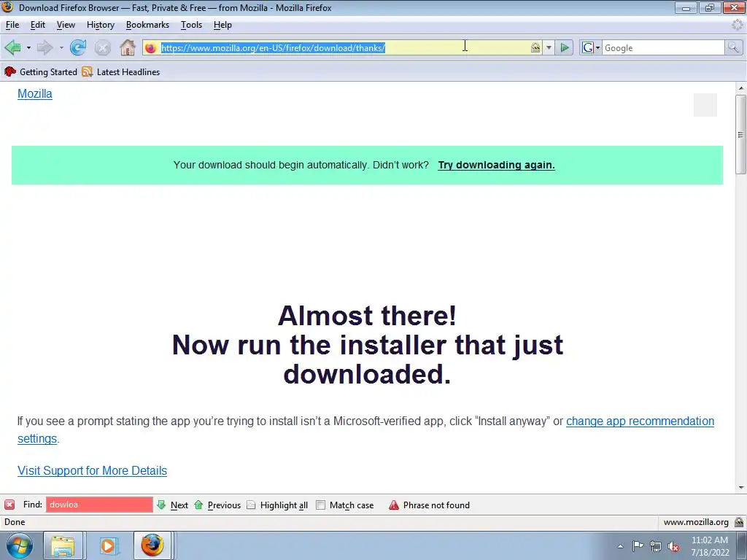Open the File menu
This screenshot has width=747, height=560.
pos(12,25)
